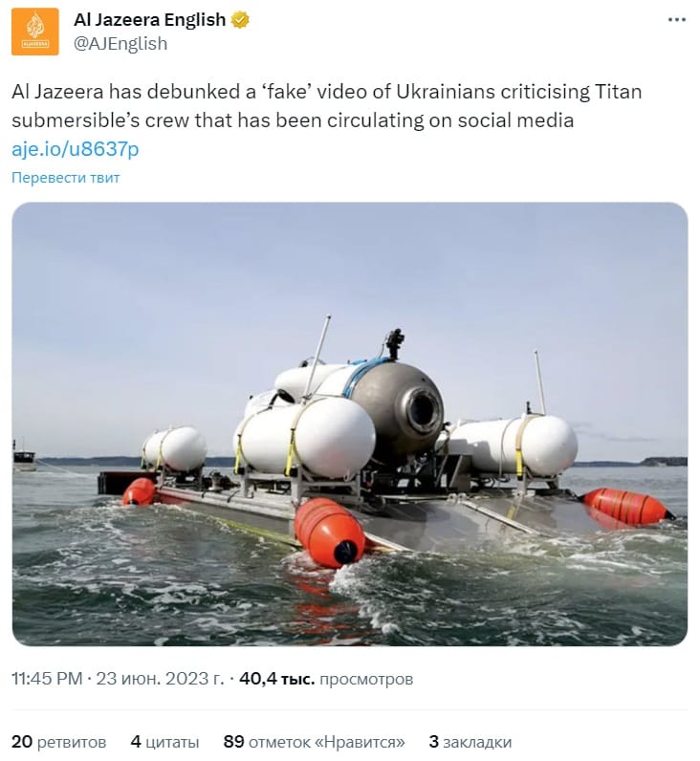The height and width of the screenshot is (761, 700).
Task: Click "Перевести твит" to translate the tweet
Action: click(66, 178)
